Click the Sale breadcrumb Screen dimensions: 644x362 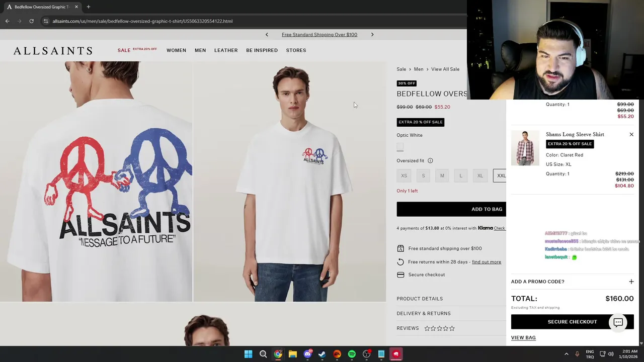tap(401, 69)
